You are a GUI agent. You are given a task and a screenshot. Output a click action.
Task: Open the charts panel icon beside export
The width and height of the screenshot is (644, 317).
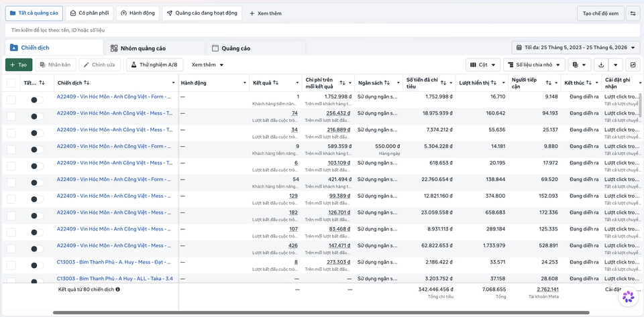(x=633, y=65)
